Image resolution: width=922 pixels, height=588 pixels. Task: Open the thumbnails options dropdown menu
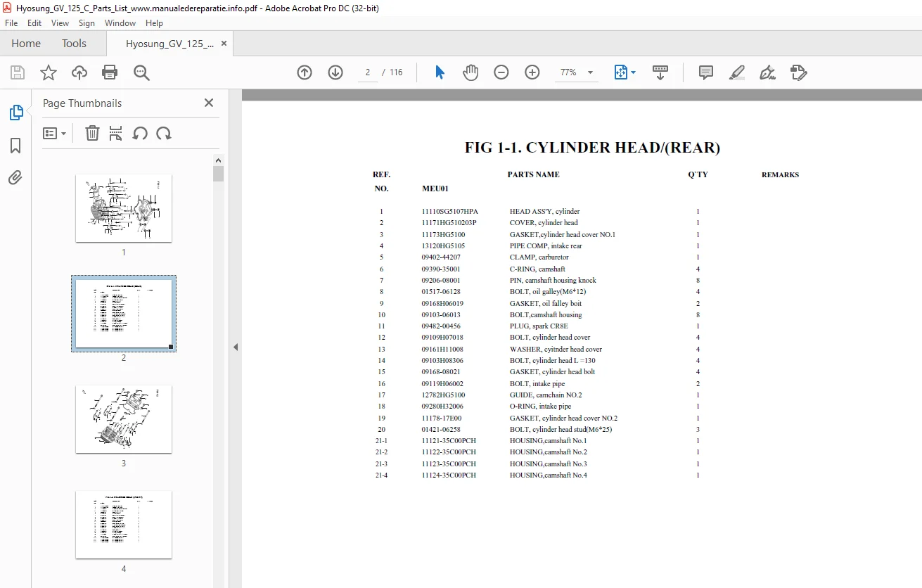pyautogui.click(x=55, y=134)
